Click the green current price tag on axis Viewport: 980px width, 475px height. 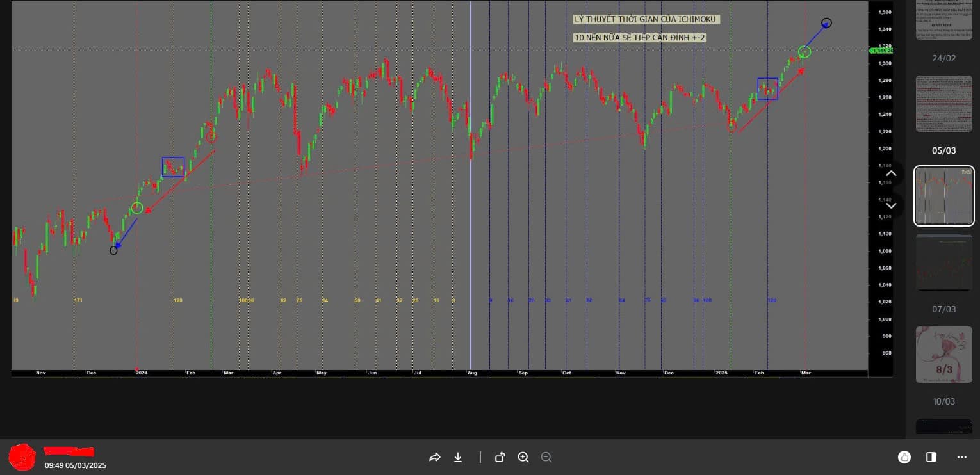coord(881,51)
